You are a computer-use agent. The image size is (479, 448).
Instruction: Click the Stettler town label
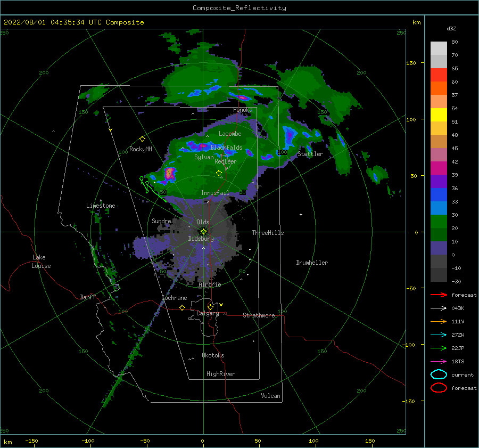pos(310,154)
